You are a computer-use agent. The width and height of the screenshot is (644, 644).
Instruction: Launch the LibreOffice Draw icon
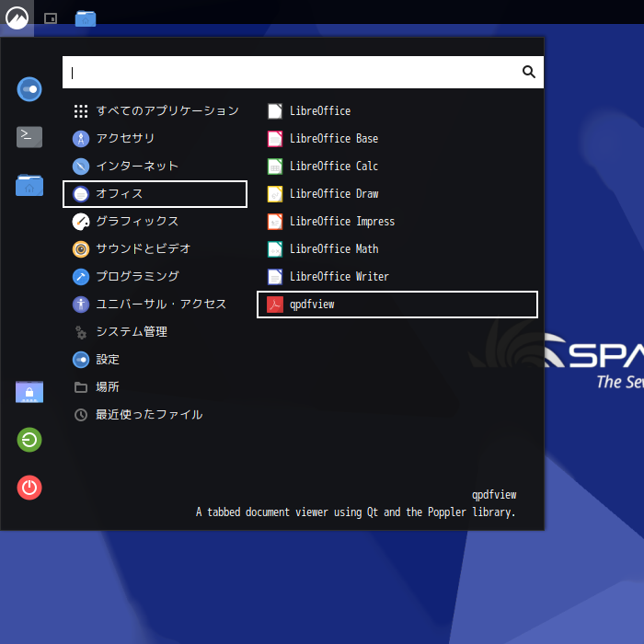coord(275,194)
